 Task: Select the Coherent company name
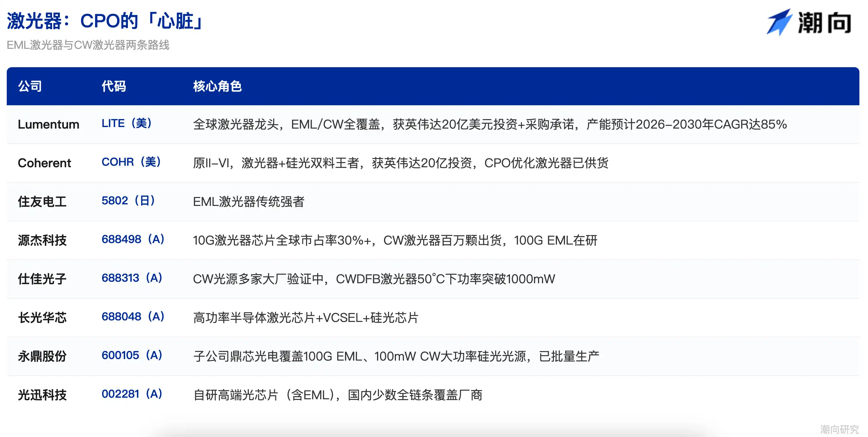tap(44, 163)
